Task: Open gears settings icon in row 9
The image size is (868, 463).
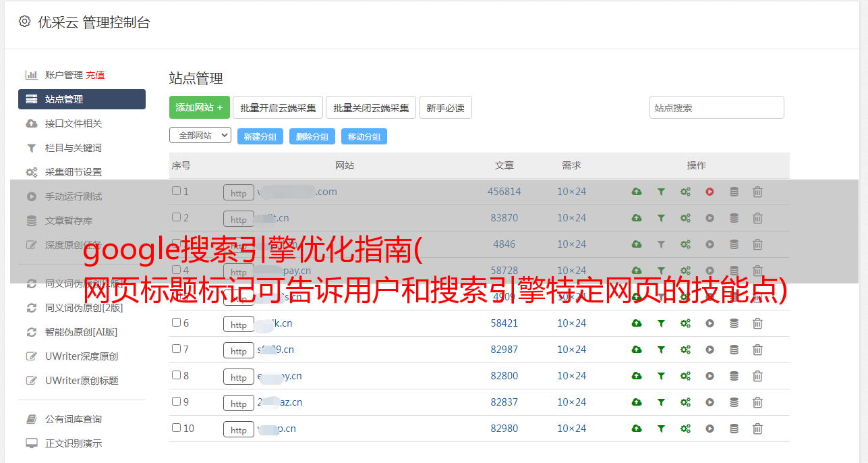Action: click(x=685, y=402)
